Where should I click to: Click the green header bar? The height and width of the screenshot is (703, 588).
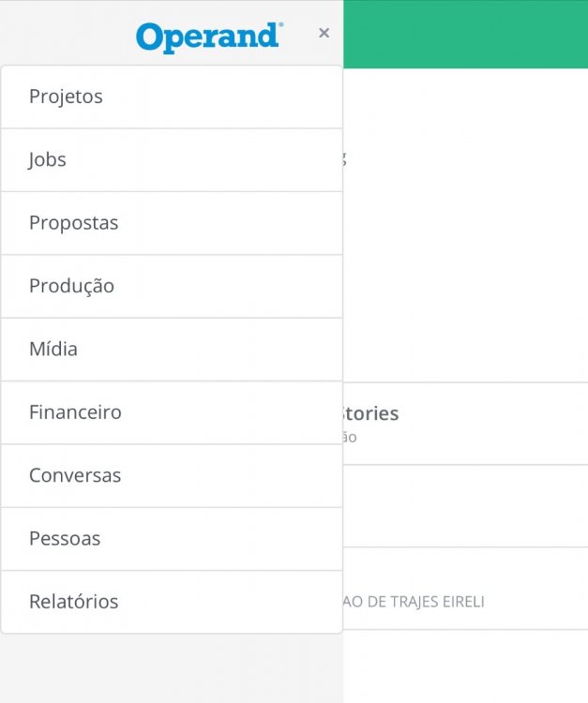pos(465,34)
